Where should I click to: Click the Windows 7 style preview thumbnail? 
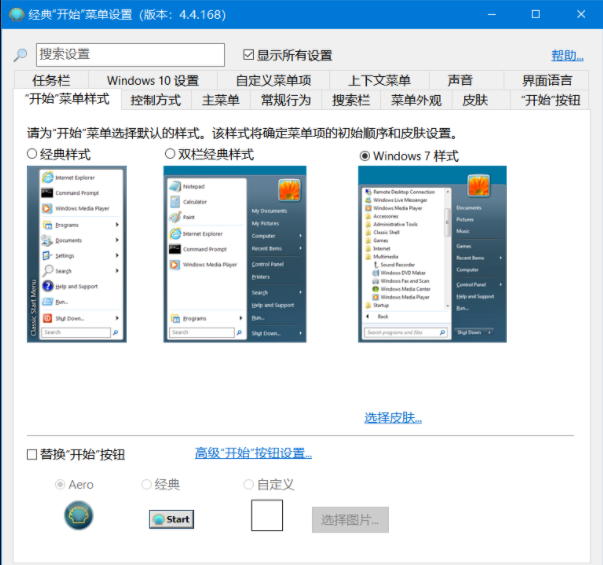(x=432, y=254)
